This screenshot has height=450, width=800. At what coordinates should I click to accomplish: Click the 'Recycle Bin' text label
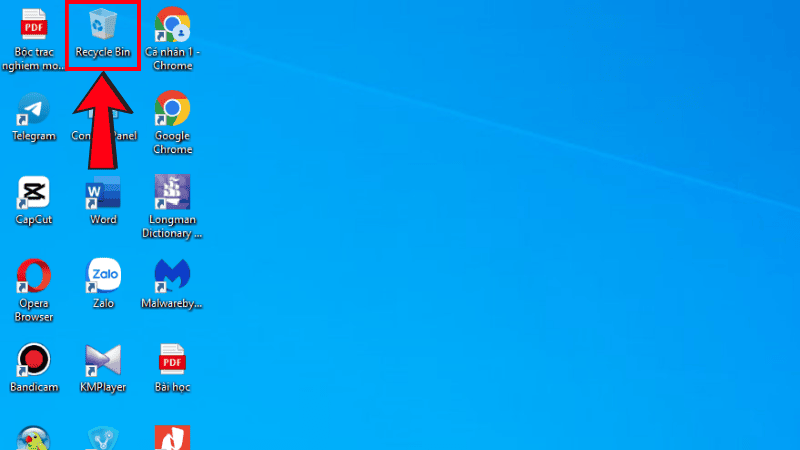(x=103, y=52)
